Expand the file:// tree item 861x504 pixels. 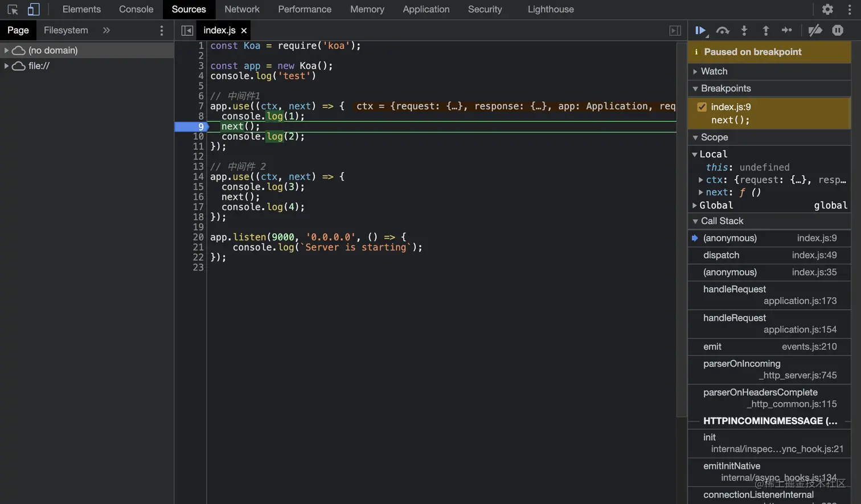[6, 65]
